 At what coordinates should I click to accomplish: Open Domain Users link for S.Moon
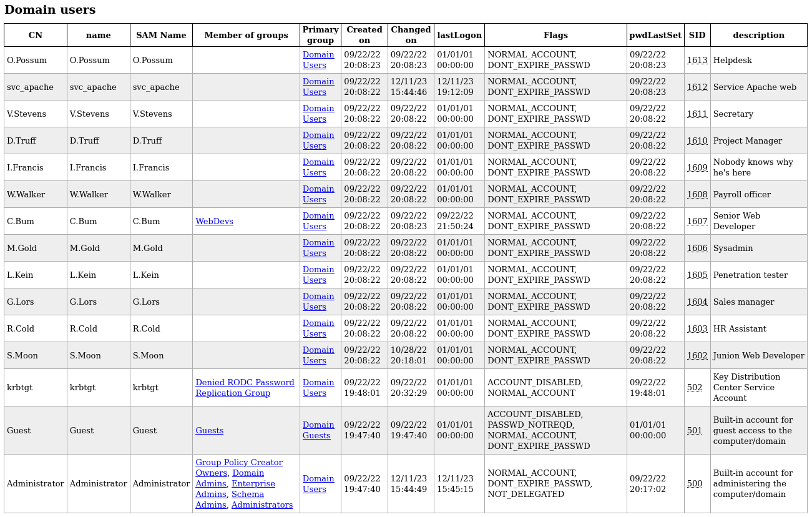coord(318,355)
